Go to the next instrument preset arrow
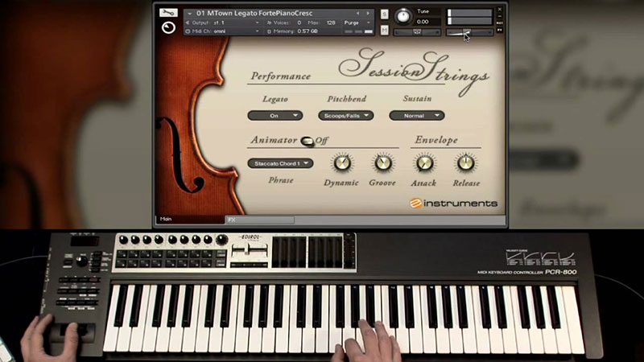This screenshot has height=362, width=644. tap(368, 13)
